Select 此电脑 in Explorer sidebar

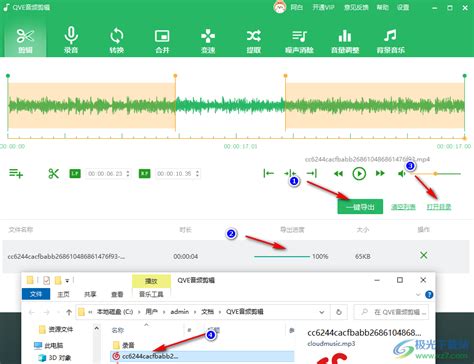coord(49,345)
